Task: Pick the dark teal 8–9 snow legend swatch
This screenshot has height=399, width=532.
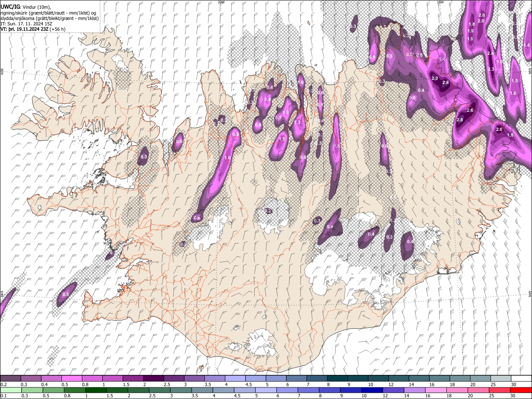Action: coord(337,379)
